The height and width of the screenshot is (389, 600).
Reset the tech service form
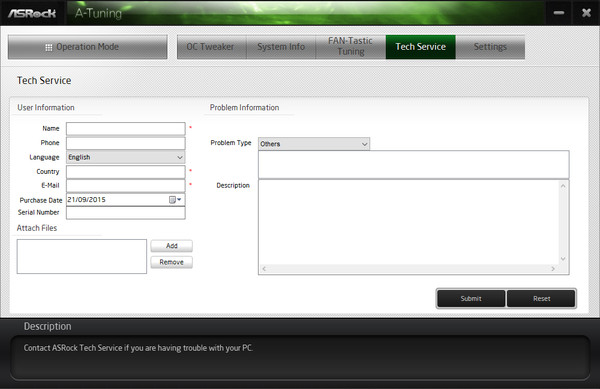tap(541, 299)
